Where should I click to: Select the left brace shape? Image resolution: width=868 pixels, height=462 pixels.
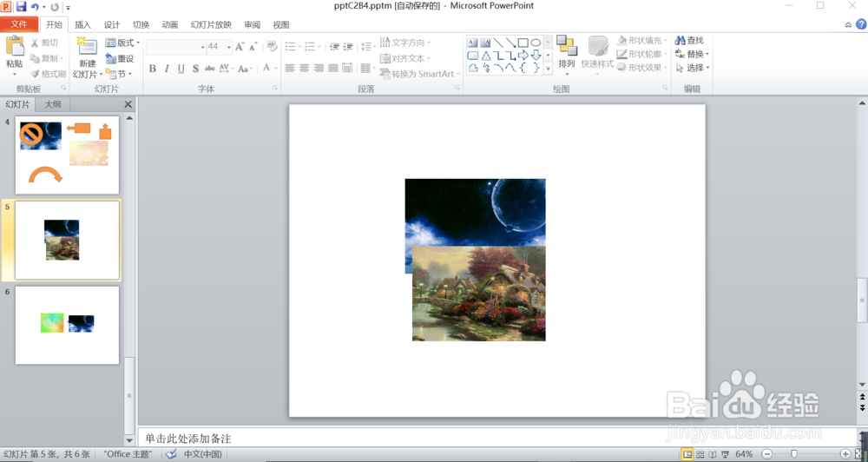point(523,68)
